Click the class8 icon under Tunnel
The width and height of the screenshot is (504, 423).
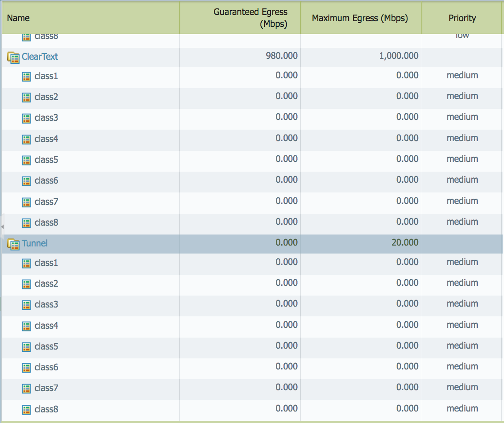coord(27,410)
